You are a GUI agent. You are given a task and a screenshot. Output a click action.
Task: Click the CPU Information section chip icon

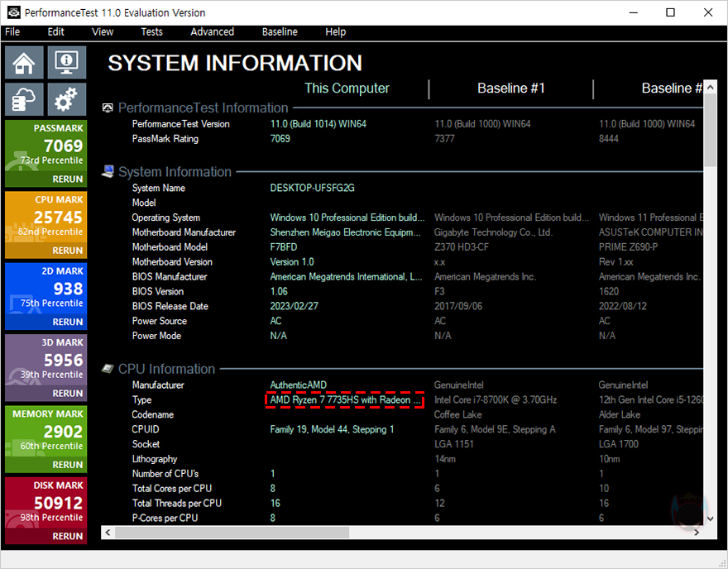click(x=108, y=369)
